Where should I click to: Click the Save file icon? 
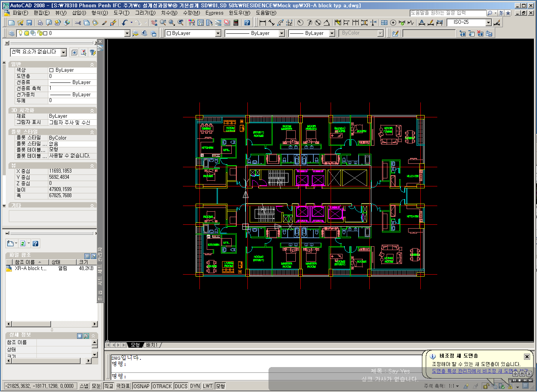29,23
